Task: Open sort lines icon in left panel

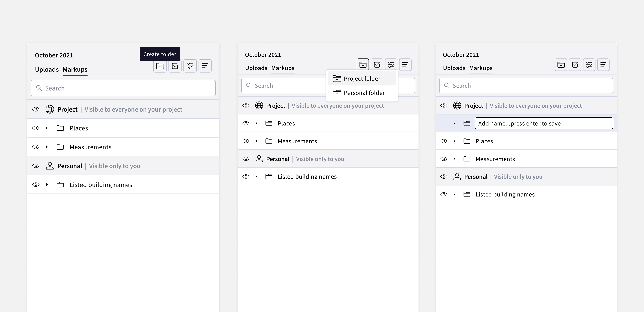Action: click(205, 66)
